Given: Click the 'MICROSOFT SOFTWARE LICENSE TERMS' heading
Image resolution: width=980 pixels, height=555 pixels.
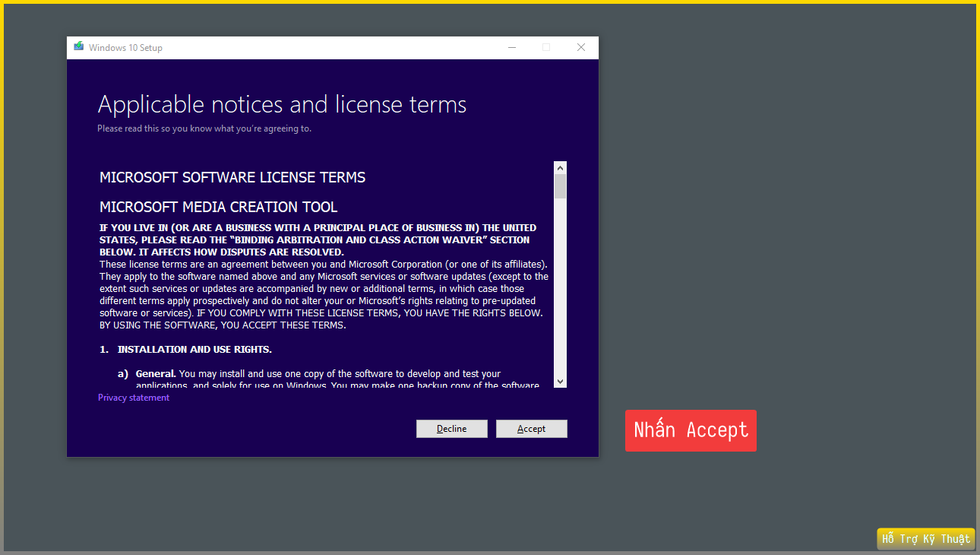Looking at the screenshot, I should coord(232,177).
